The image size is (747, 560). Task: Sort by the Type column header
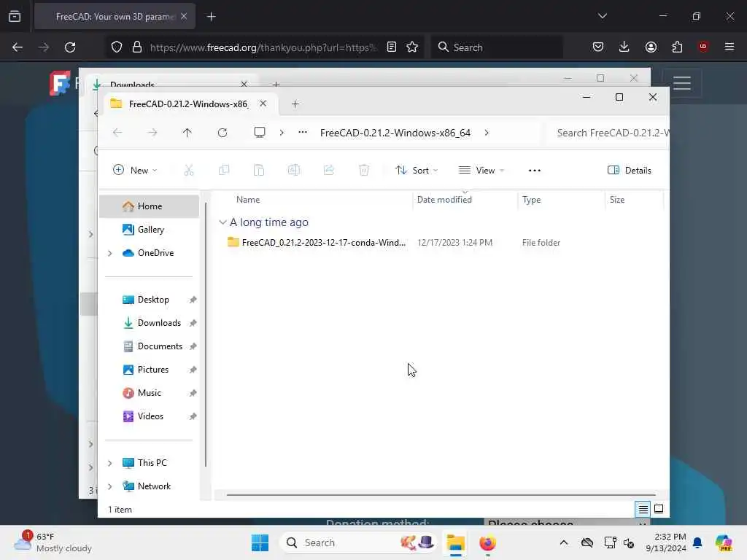(x=531, y=200)
